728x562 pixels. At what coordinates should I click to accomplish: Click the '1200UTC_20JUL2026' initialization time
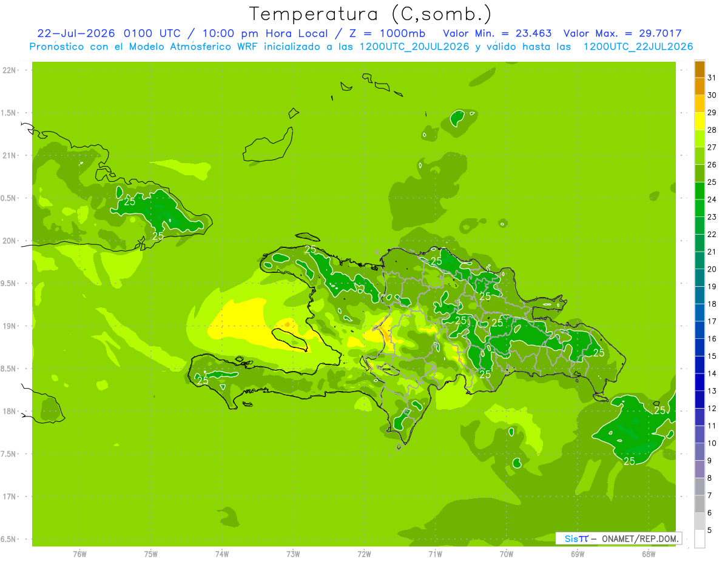tap(414, 47)
